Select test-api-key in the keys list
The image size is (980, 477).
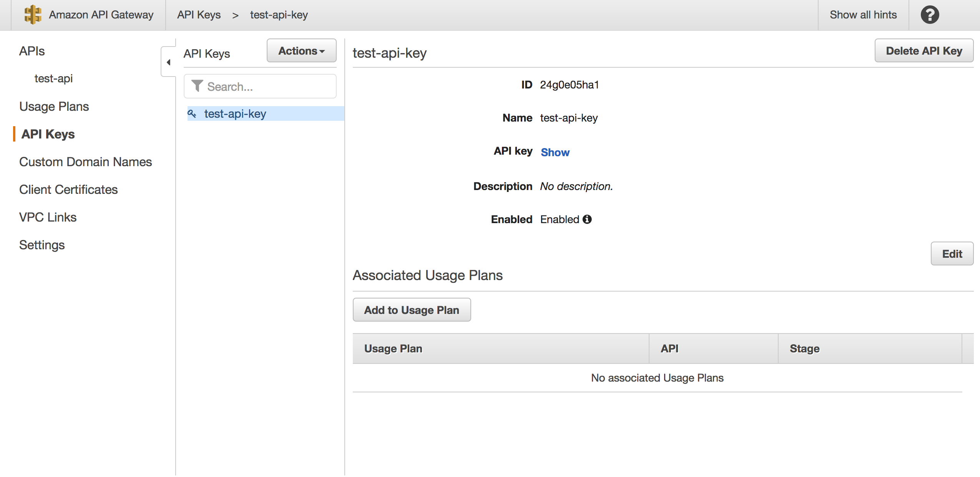point(235,114)
